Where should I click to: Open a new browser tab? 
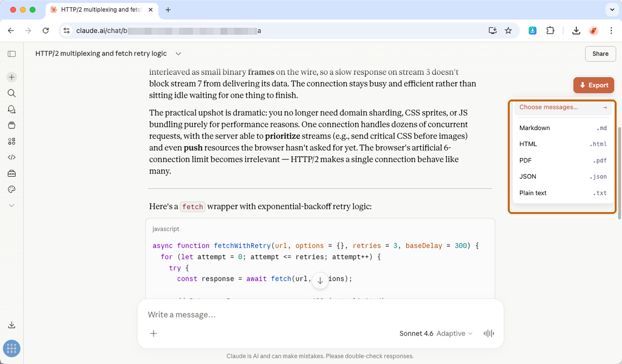tap(168, 10)
